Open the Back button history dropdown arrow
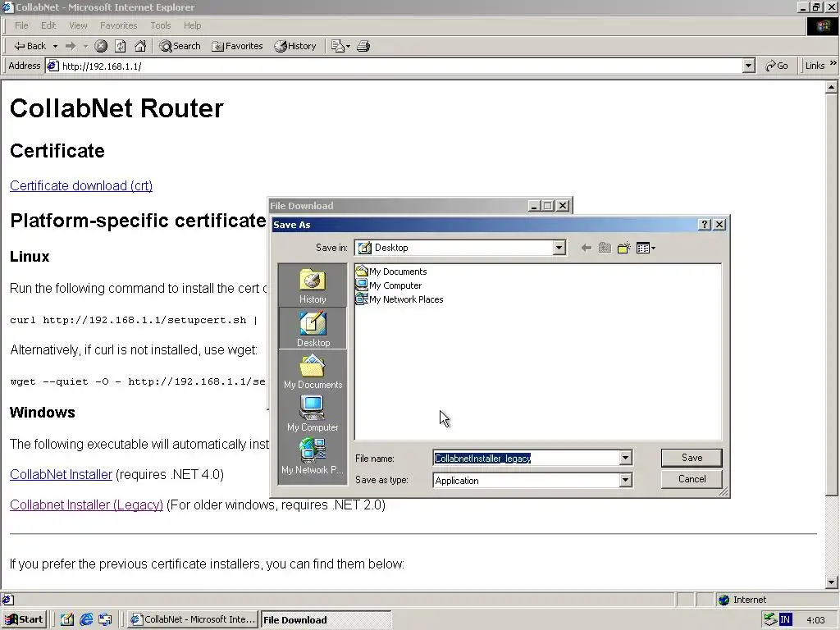The height and width of the screenshot is (630, 840). (x=55, y=47)
